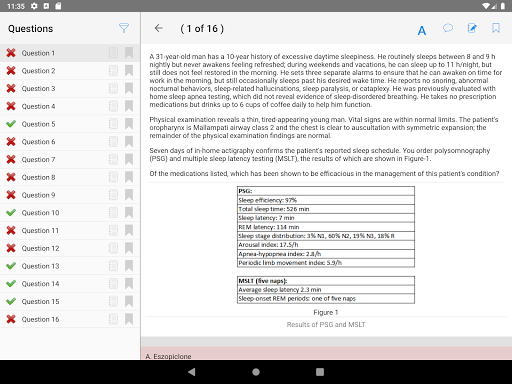
Task: Toggle bookmark flag for Question 1
Action: click(129, 53)
